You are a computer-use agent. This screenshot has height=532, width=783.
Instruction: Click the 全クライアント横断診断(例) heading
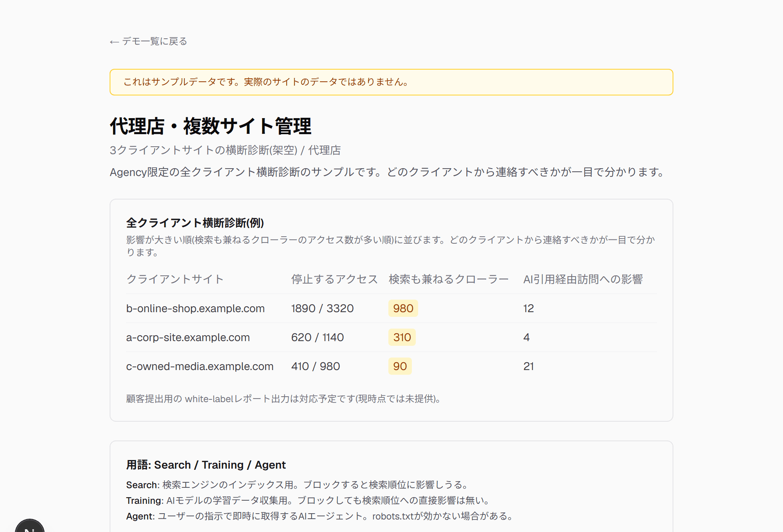pyautogui.click(x=195, y=223)
